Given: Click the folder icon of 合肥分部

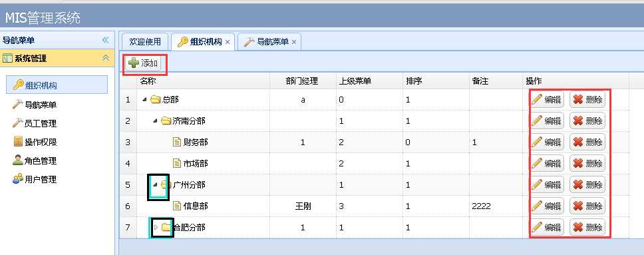Looking at the screenshot, I should pos(166,227).
